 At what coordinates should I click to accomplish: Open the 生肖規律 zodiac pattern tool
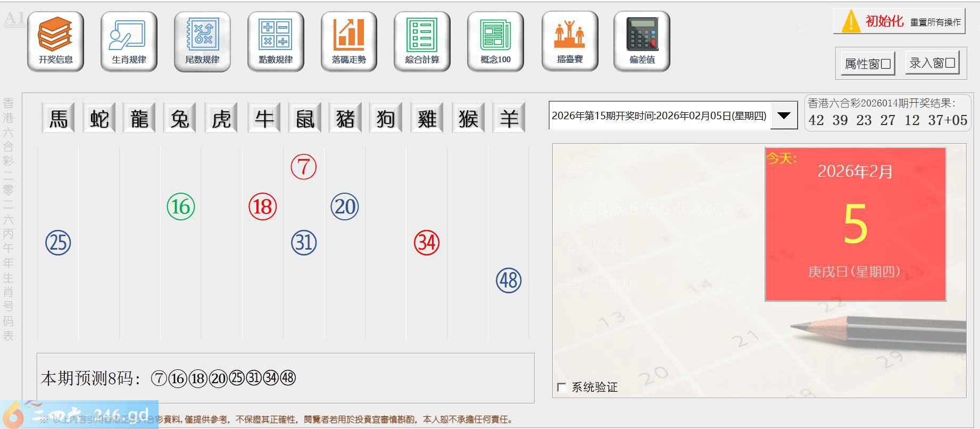(129, 41)
